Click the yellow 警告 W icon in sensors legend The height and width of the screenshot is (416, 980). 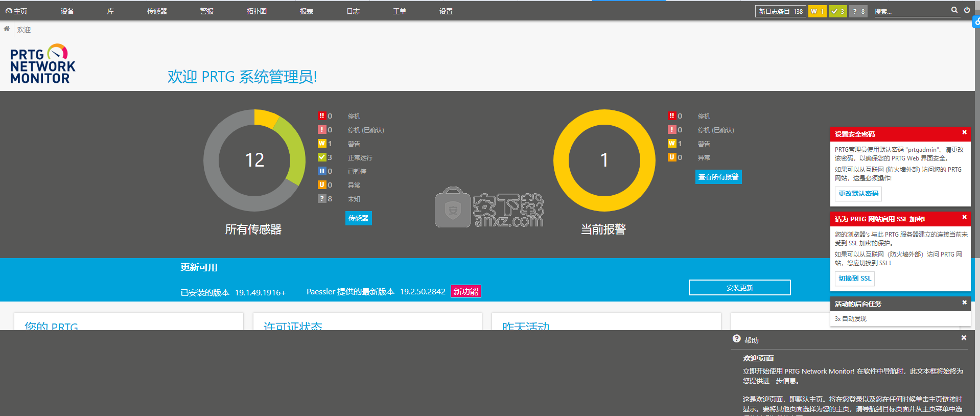(322, 144)
